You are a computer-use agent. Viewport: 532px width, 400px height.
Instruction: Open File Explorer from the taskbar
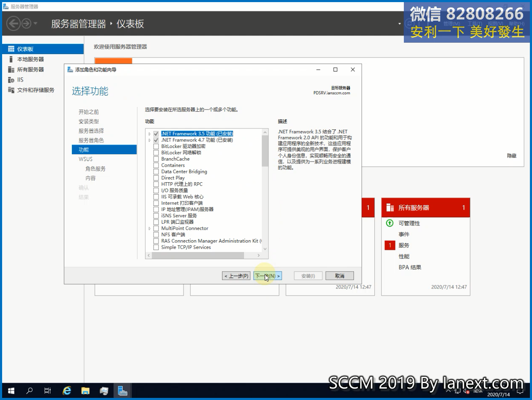[85, 391]
